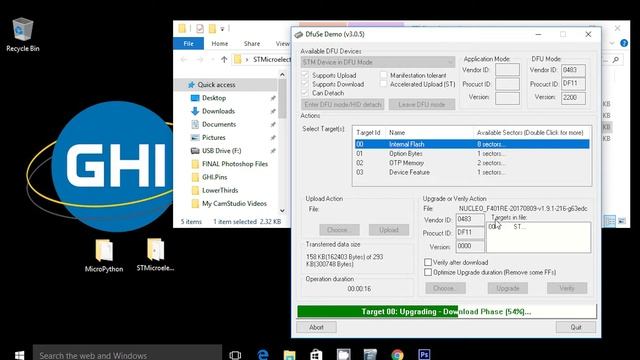Screen dimensions: 640x360
Task: Select the OTP Memory target row
Action: (472, 163)
